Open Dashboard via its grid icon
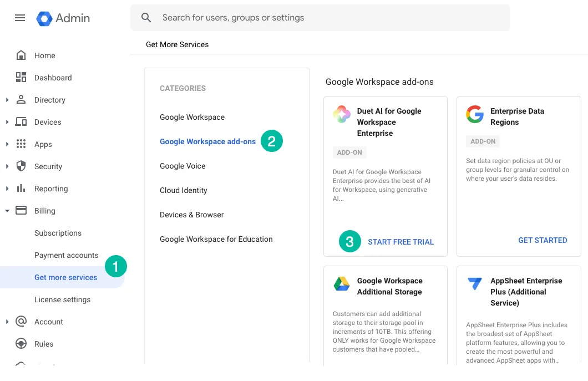 click(22, 78)
